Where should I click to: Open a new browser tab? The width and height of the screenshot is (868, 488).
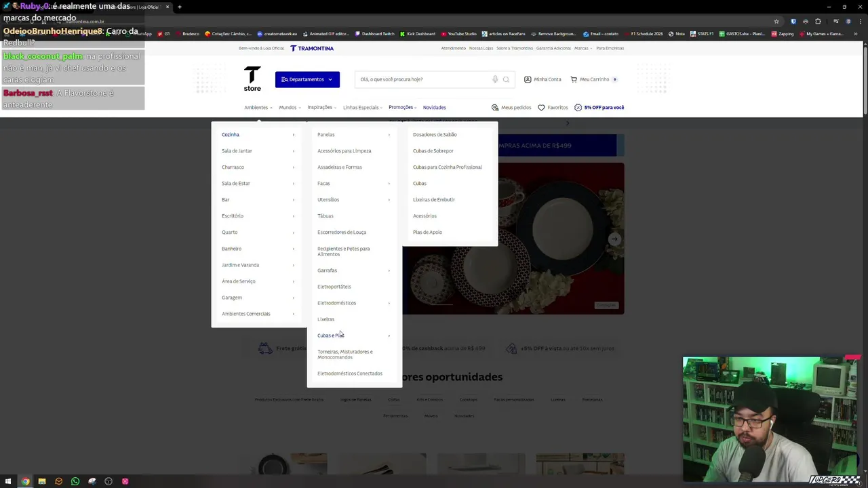(x=180, y=7)
